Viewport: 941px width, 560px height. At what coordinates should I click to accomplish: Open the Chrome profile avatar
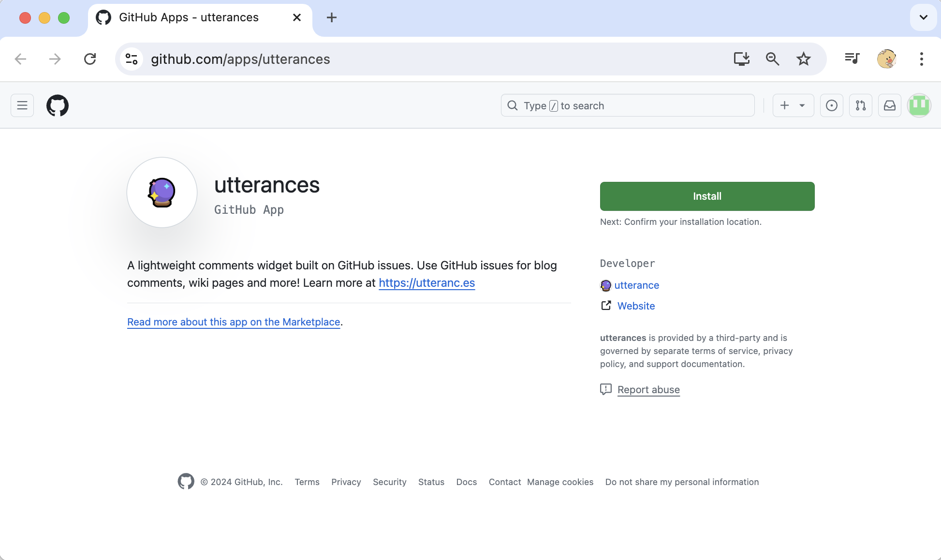point(887,59)
